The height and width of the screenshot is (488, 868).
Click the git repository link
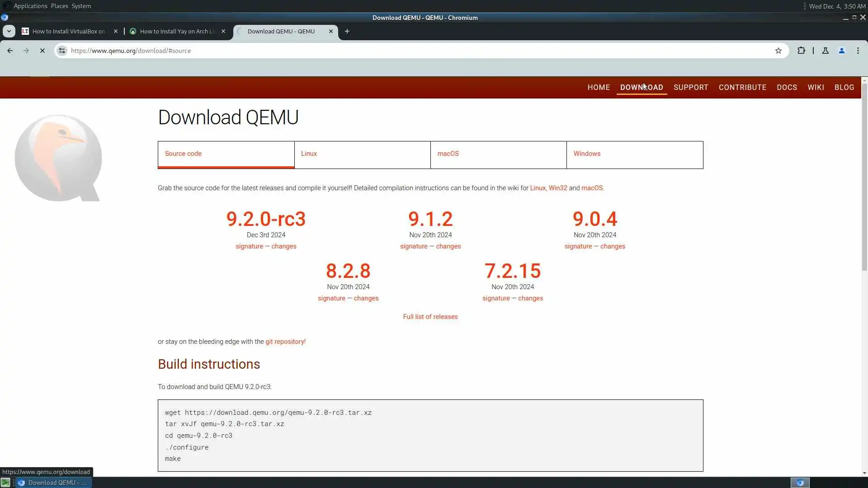[285, 342]
